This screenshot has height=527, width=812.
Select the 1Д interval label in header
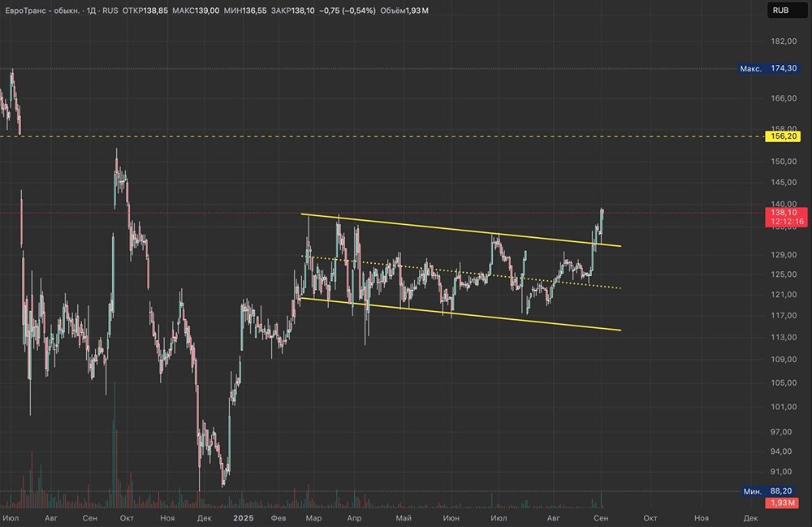click(91, 11)
